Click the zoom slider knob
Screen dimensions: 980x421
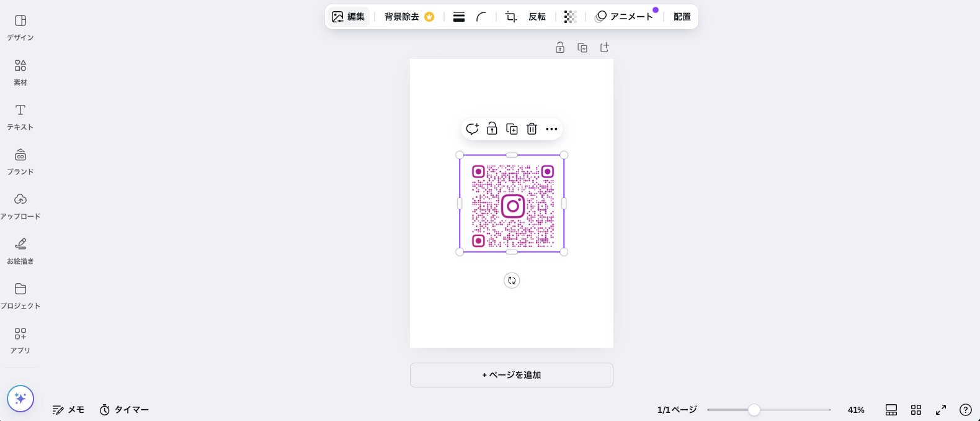tap(754, 410)
